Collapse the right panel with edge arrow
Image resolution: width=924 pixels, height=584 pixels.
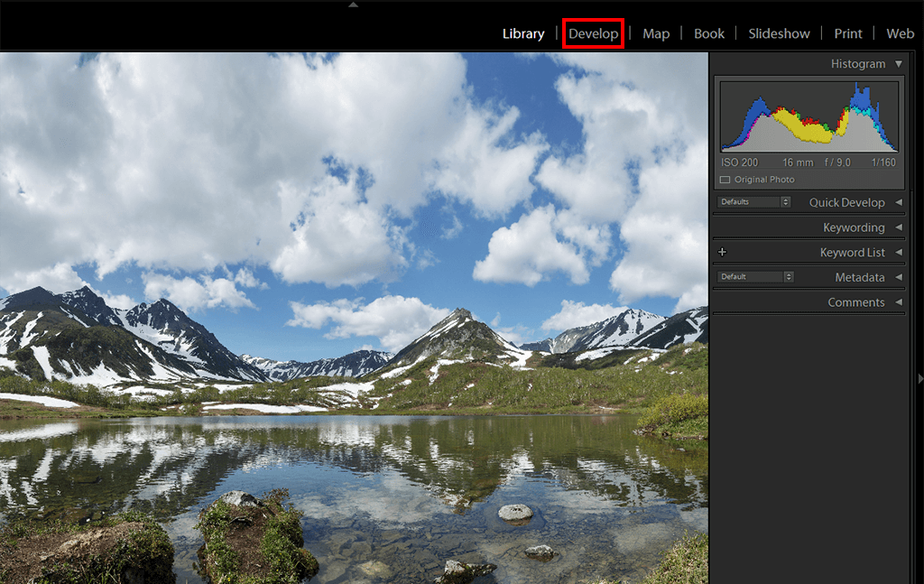(x=920, y=379)
